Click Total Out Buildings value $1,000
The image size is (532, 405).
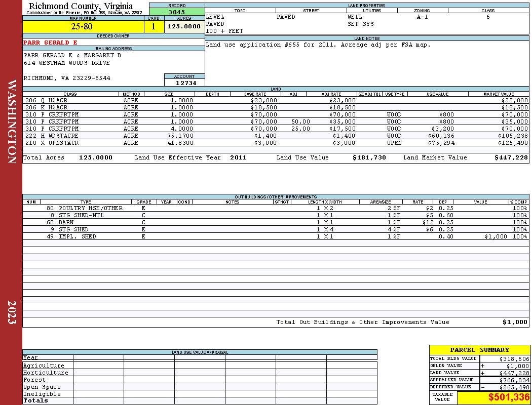[515, 322]
